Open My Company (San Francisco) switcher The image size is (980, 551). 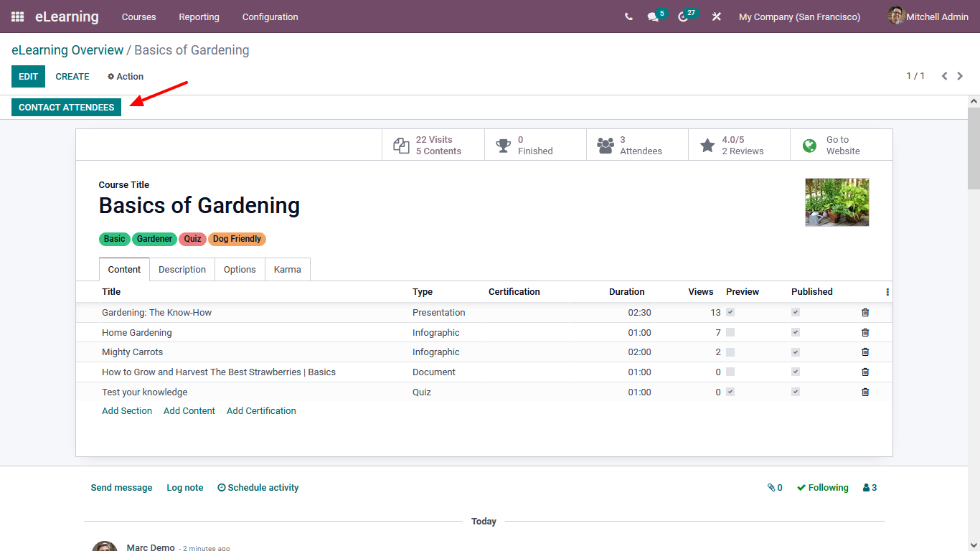799,17
